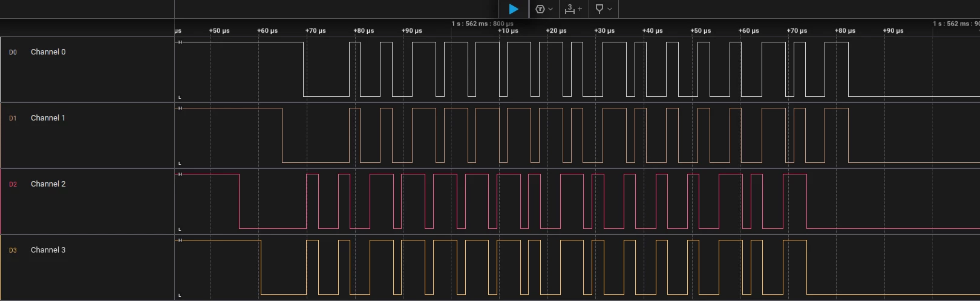Click the Channel 0 name label
The image size is (980, 301).
click(x=48, y=52)
